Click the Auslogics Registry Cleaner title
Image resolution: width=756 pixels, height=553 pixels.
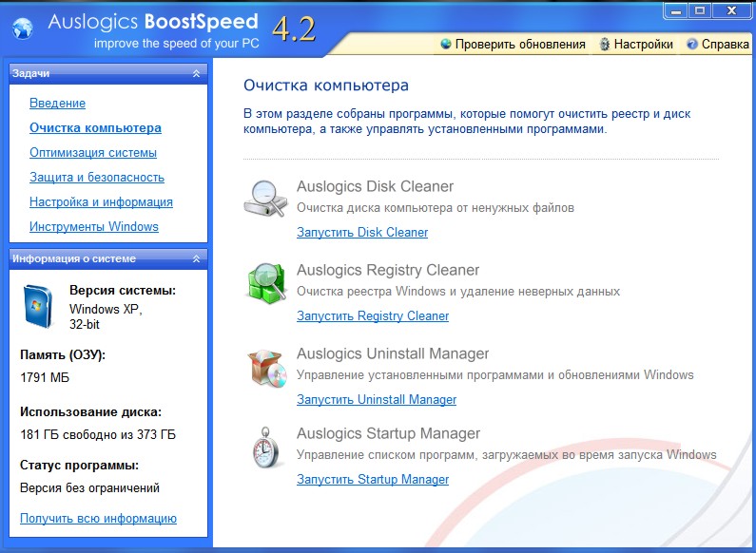tap(388, 270)
